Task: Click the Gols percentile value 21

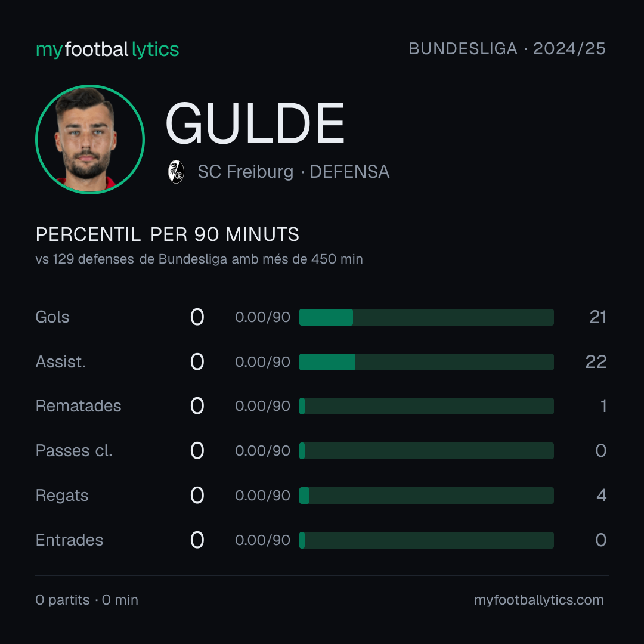Action: tap(598, 317)
